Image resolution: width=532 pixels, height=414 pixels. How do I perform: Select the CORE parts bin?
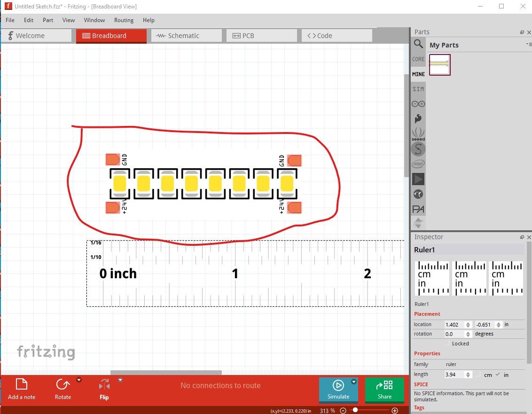(x=418, y=59)
